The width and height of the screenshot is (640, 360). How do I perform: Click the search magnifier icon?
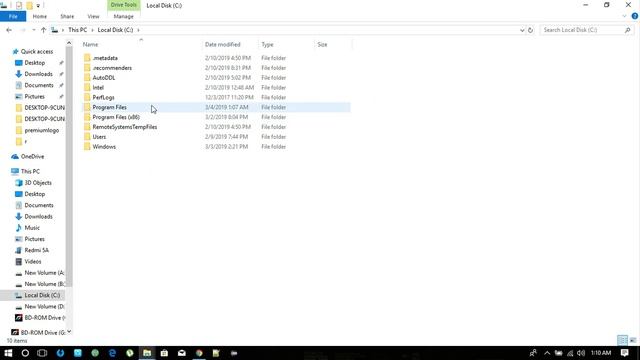[627, 30]
